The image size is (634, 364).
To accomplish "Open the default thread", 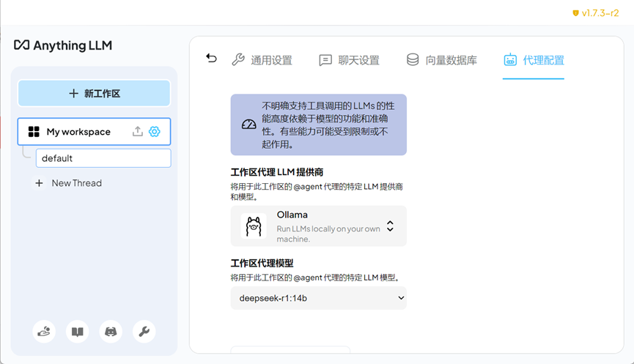I will [x=103, y=158].
